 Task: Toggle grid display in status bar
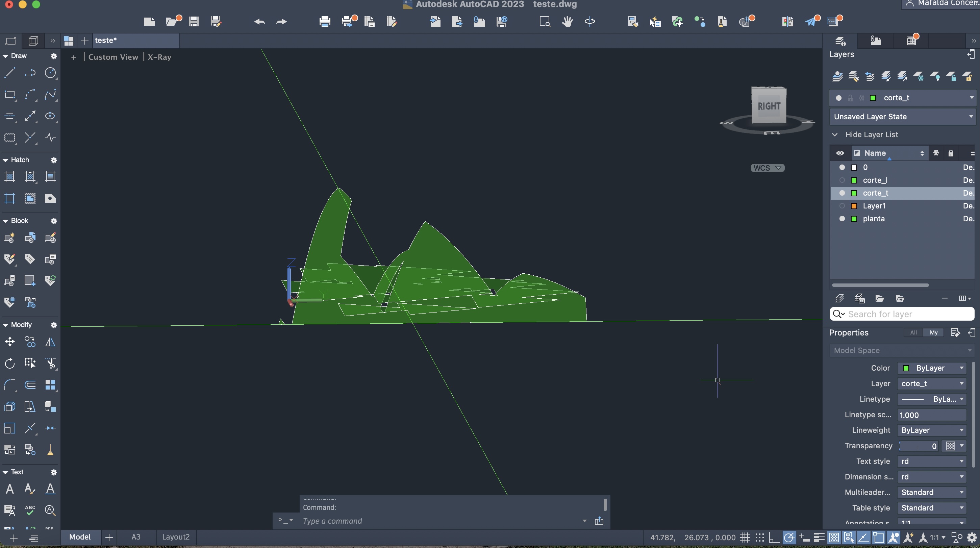tap(745, 537)
